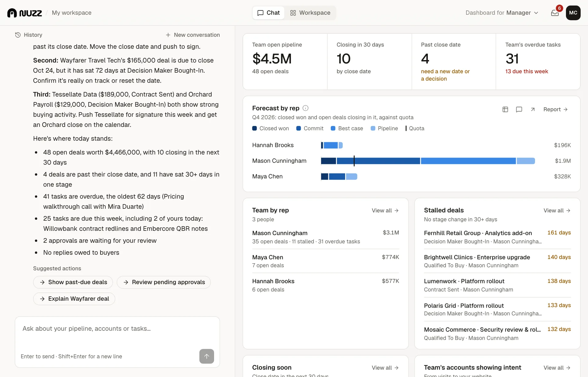
Task: Click the comment icon on Forecast by rep
Action: coord(519,109)
